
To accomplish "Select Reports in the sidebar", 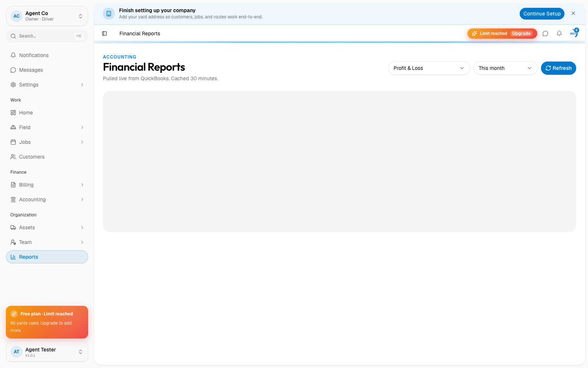I will [47, 257].
